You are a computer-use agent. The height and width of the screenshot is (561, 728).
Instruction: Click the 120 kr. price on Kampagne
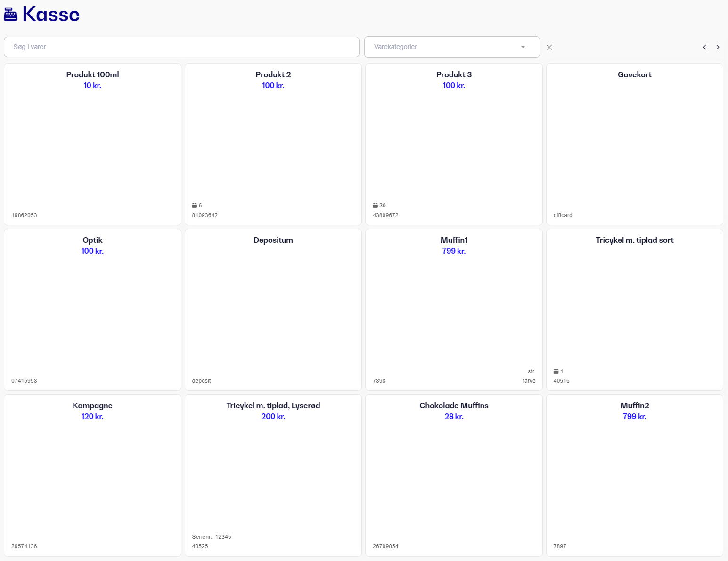pyautogui.click(x=92, y=416)
